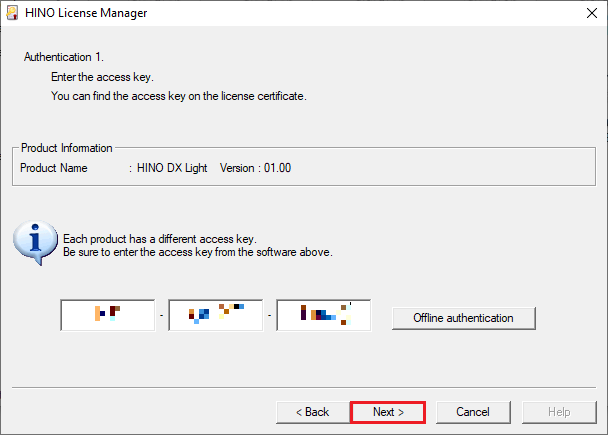The image size is (608, 435).
Task: Click the first access key input field
Action: (108, 315)
